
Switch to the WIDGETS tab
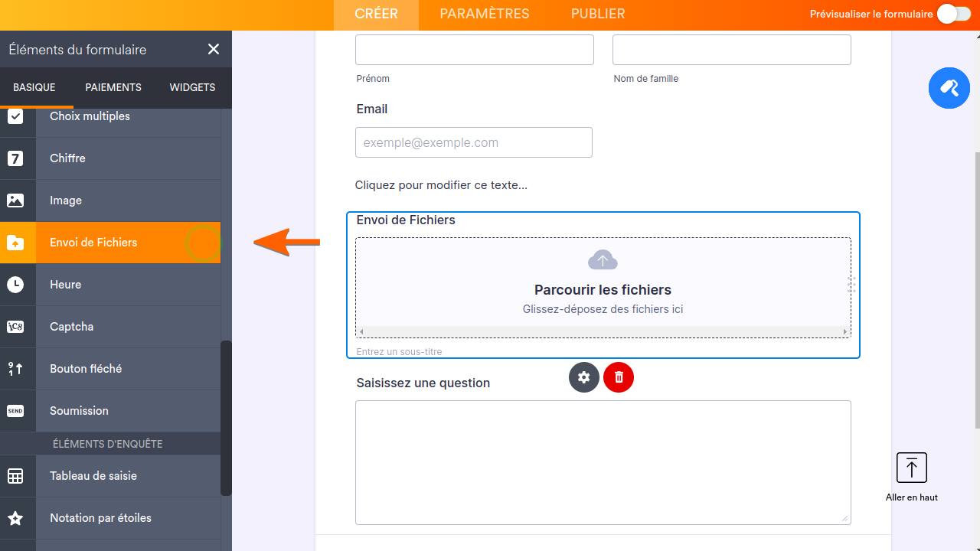[192, 87]
